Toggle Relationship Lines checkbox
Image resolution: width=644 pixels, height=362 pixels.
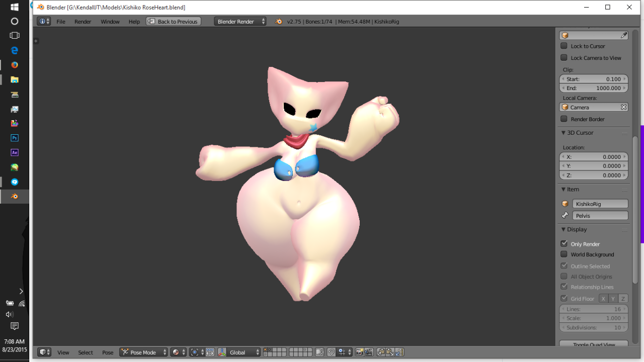click(x=564, y=287)
